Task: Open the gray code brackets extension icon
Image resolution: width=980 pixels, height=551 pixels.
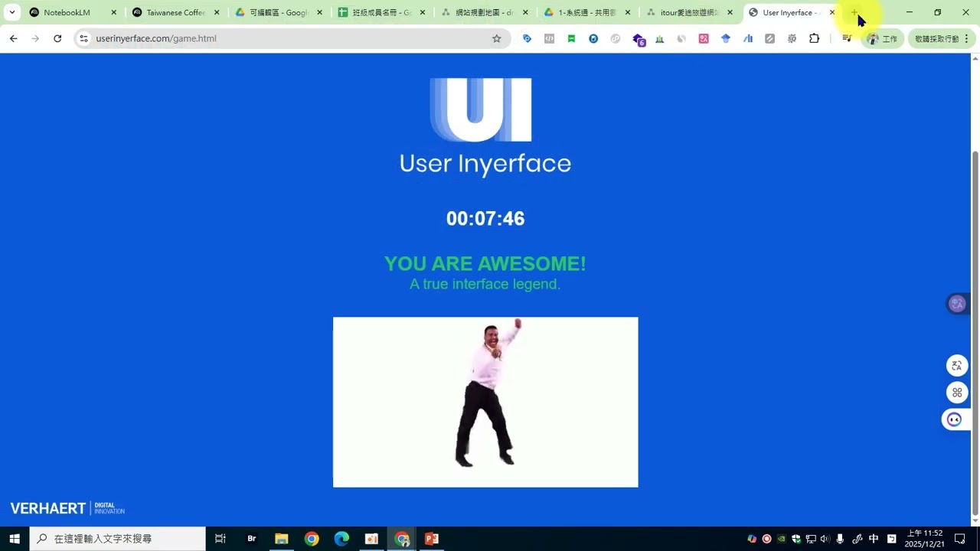Action: pos(549,38)
